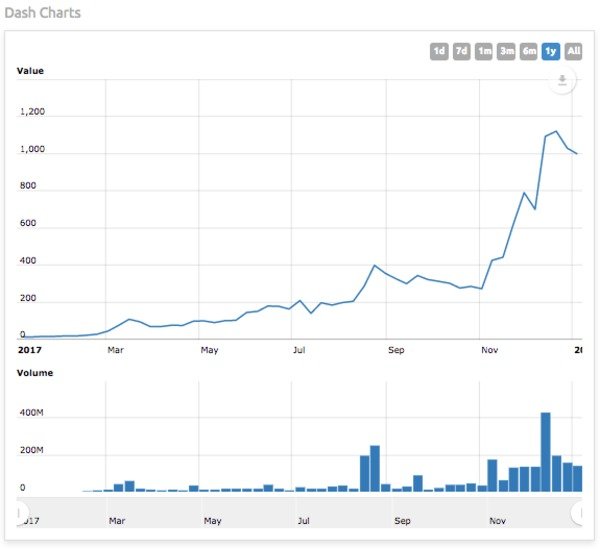Click the chart download icon

[x=562, y=80]
